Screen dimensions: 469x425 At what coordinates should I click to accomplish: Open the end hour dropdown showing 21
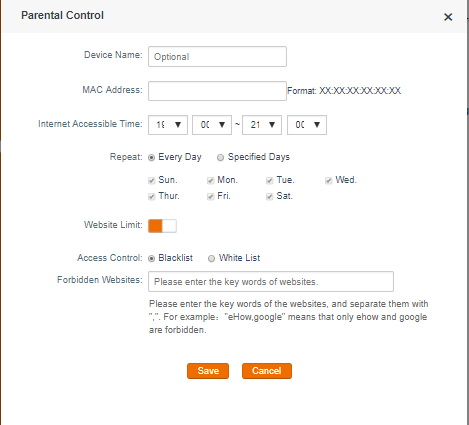pyautogui.click(x=262, y=125)
